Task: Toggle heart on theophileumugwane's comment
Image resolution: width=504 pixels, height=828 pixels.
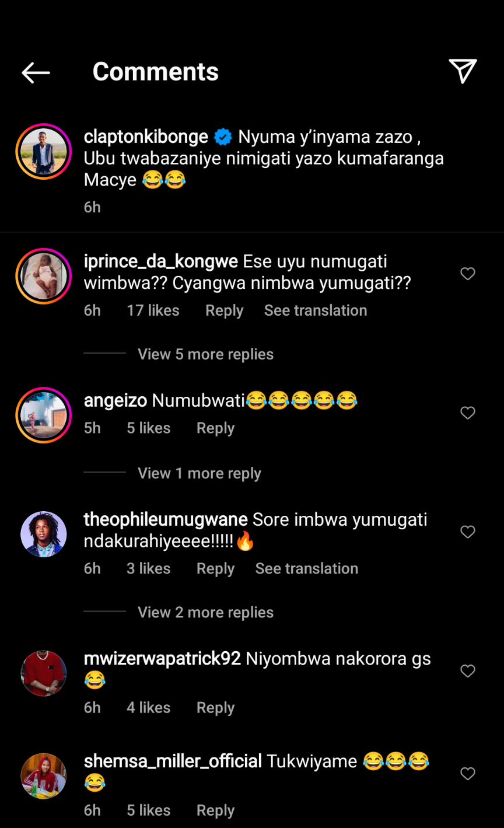Action: (468, 532)
